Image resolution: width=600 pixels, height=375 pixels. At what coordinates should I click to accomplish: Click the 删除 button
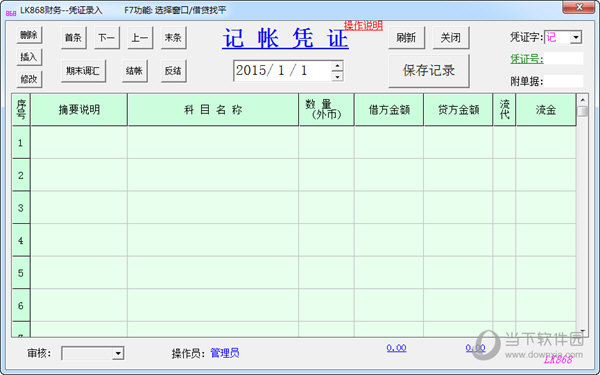tap(29, 35)
